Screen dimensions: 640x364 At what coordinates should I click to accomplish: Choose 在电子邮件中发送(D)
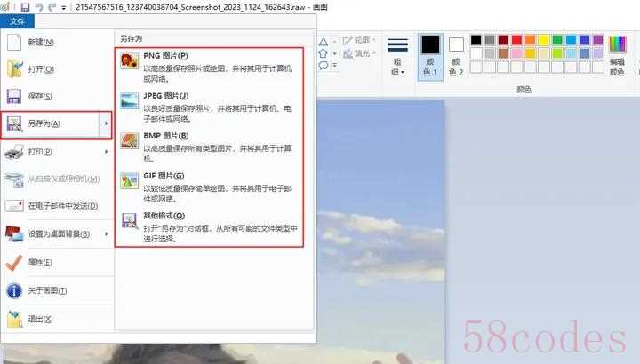point(57,206)
